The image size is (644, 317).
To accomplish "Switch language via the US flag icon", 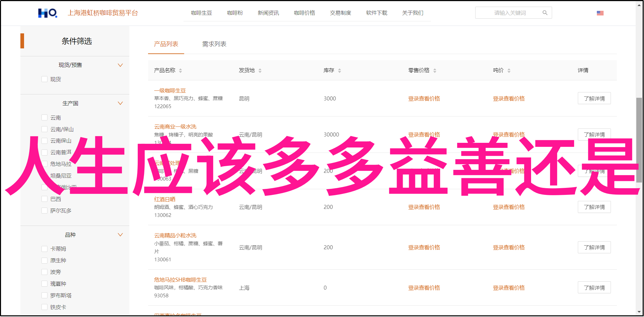I will point(600,13).
